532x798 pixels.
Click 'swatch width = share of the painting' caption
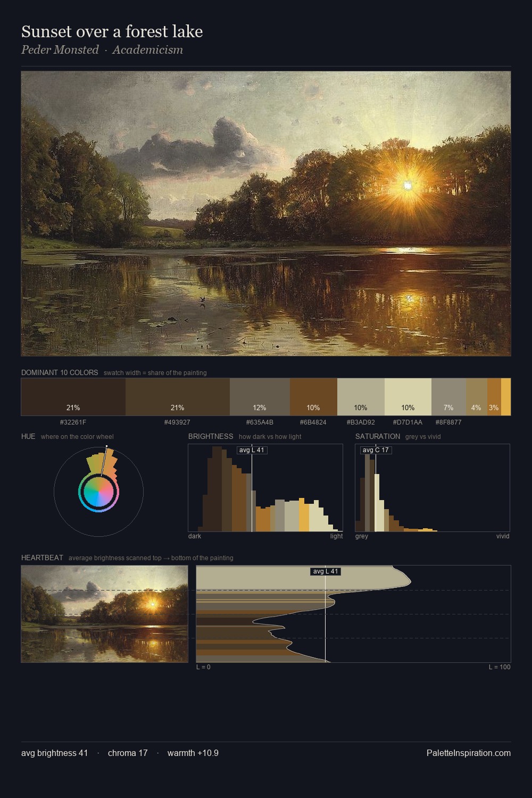(x=155, y=372)
